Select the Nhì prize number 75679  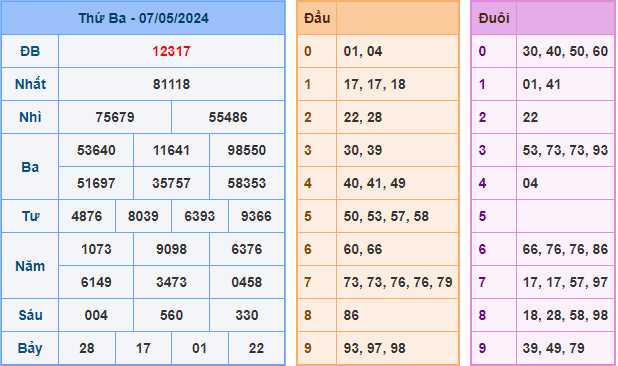pos(115,117)
